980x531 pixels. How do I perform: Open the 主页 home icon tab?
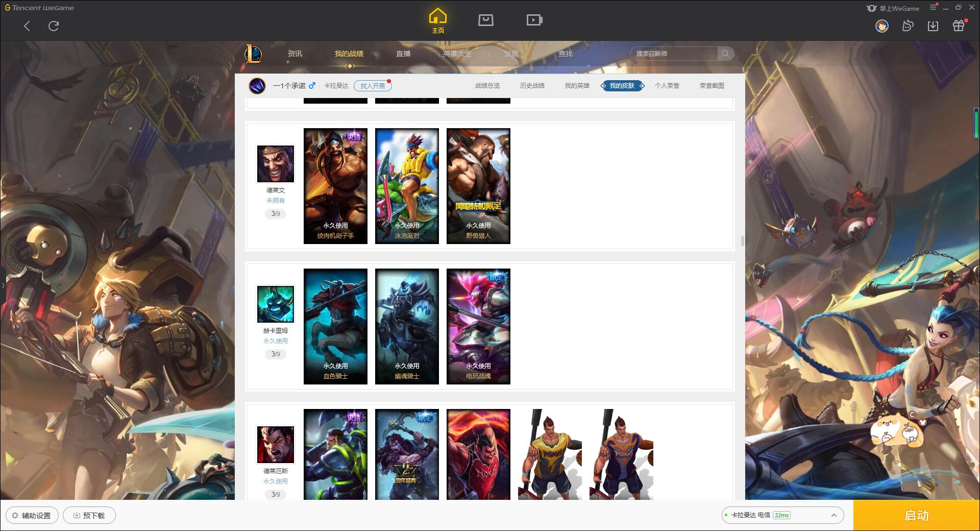pos(438,21)
